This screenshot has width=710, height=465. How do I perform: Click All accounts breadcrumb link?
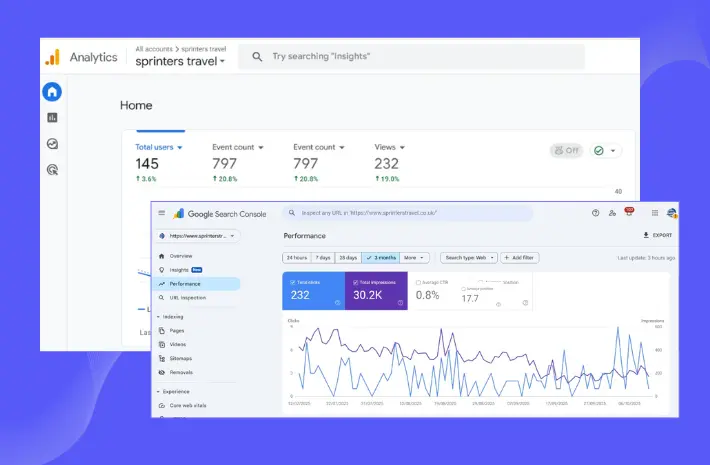[x=154, y=49]
